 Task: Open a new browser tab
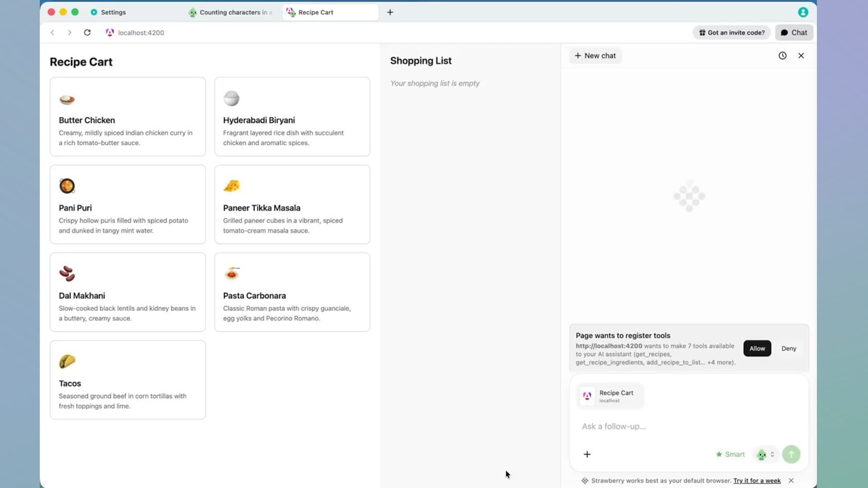(x=390, y=12)
